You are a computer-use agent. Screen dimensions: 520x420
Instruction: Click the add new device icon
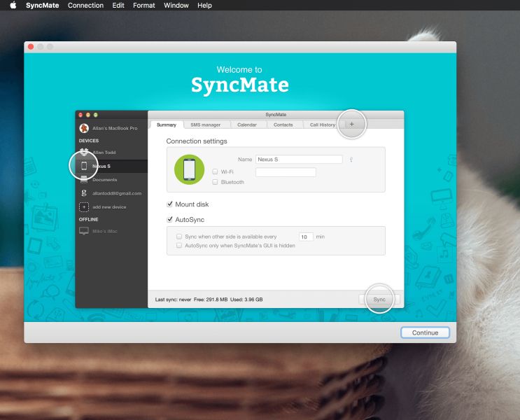84,207
